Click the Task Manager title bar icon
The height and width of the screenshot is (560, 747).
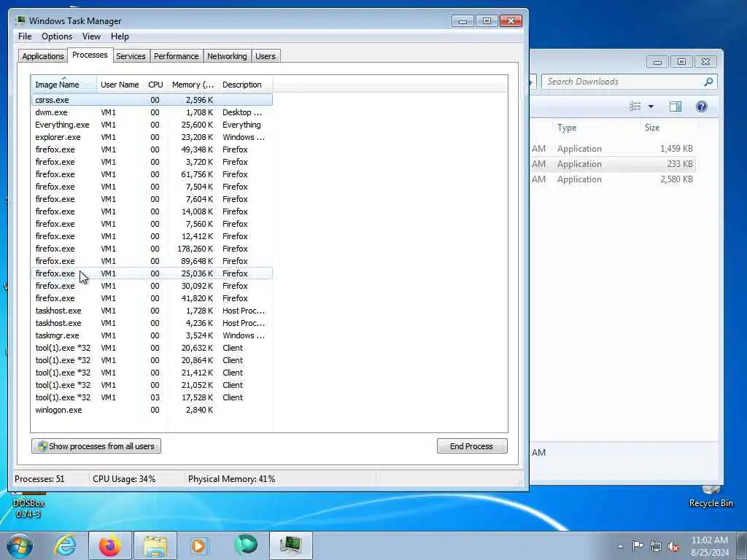[x=20, y=21]
